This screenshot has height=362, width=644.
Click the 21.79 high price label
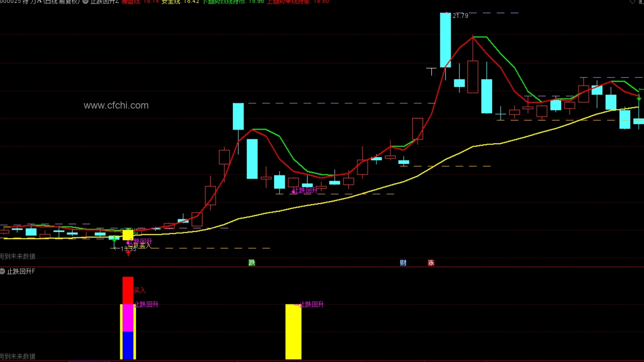(460, 16)
